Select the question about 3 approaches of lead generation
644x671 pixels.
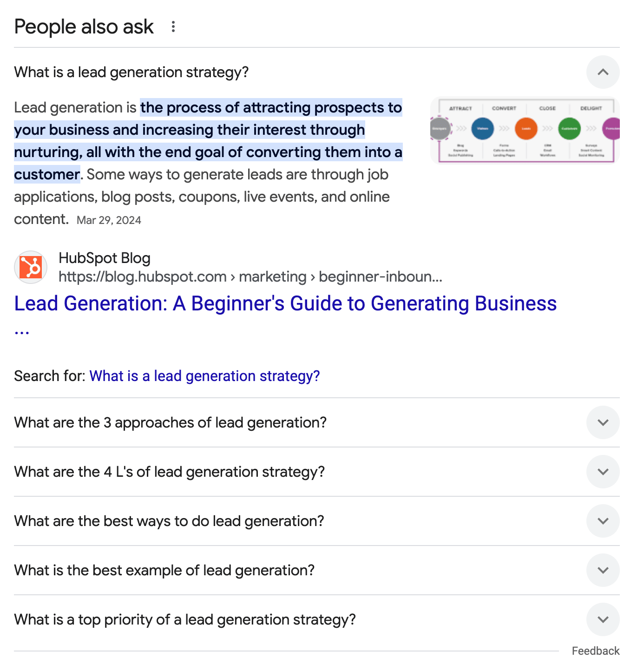coord(171,422)
